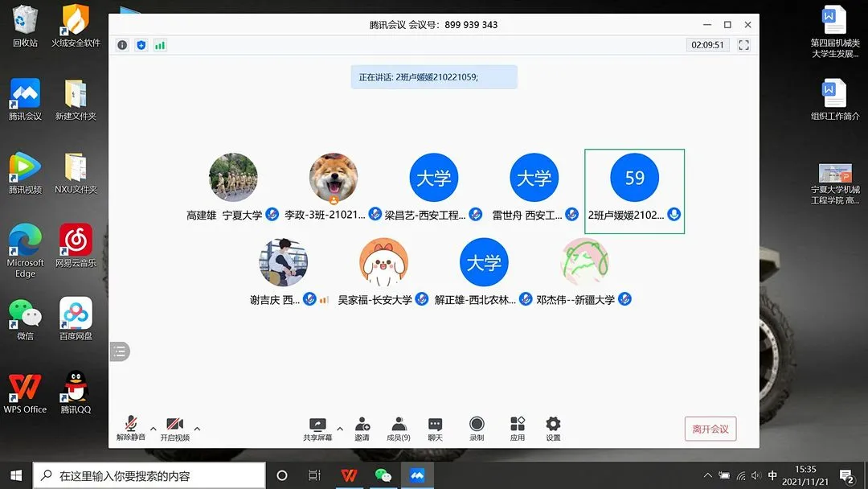Open the 邀请 (Invite) panel
Screen dimensions: 868x489
(362, 429)
